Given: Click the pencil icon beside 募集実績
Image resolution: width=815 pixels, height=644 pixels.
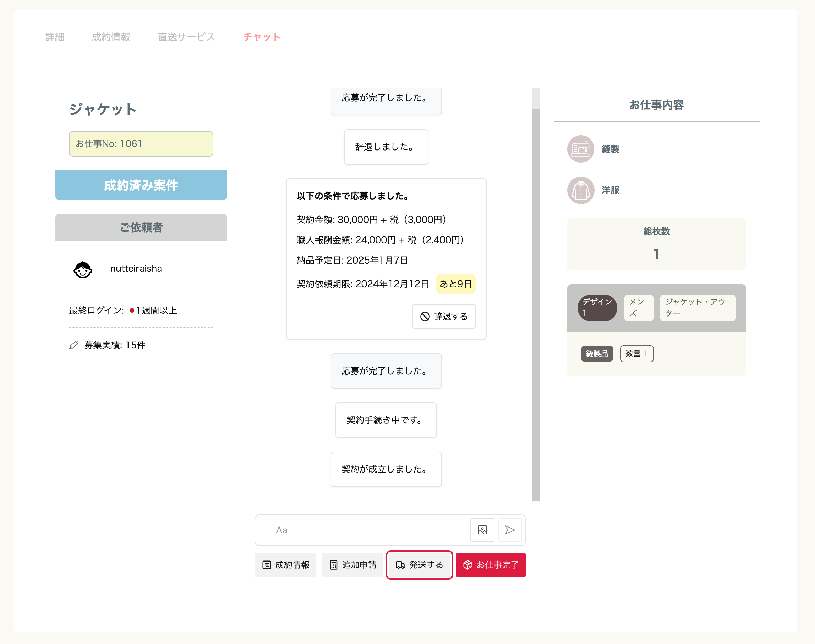Looking at the screenshot, I should click(x=74, y=345).
